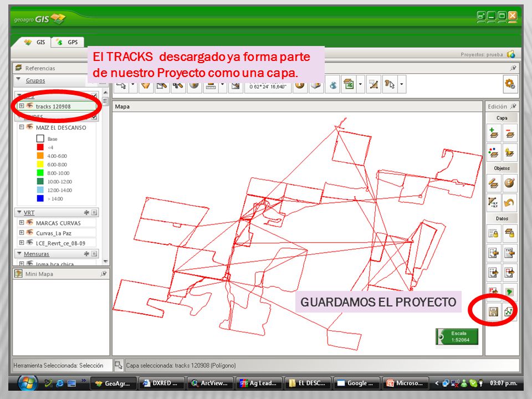
Task: Toggle visibility eye of LCE_Revrt_ce_08-09
Action: coord(29,243)
